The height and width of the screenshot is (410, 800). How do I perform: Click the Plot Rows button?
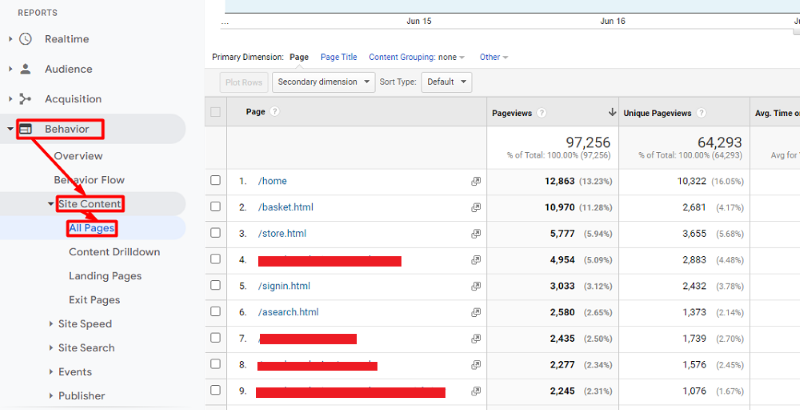[x=244, y=82]
